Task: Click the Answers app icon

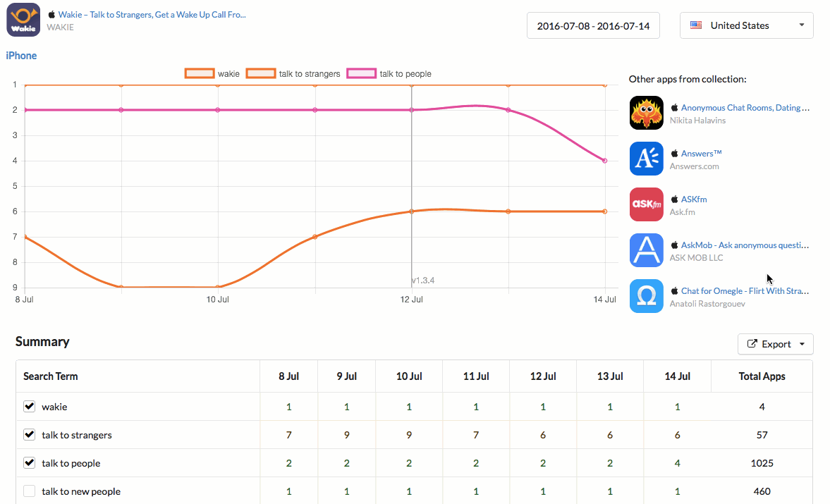Action: point(646,159)
